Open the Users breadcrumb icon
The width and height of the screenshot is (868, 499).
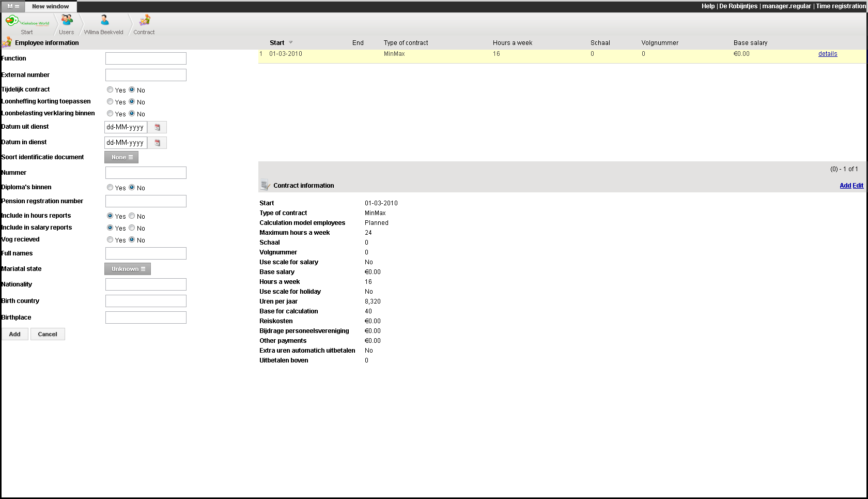pos(67,21)
